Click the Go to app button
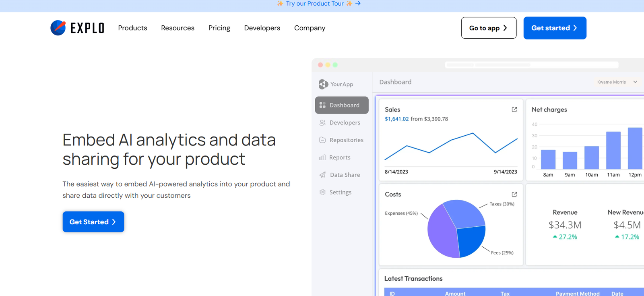Screen dimensions: 644x296 click(x=488, y=28)
